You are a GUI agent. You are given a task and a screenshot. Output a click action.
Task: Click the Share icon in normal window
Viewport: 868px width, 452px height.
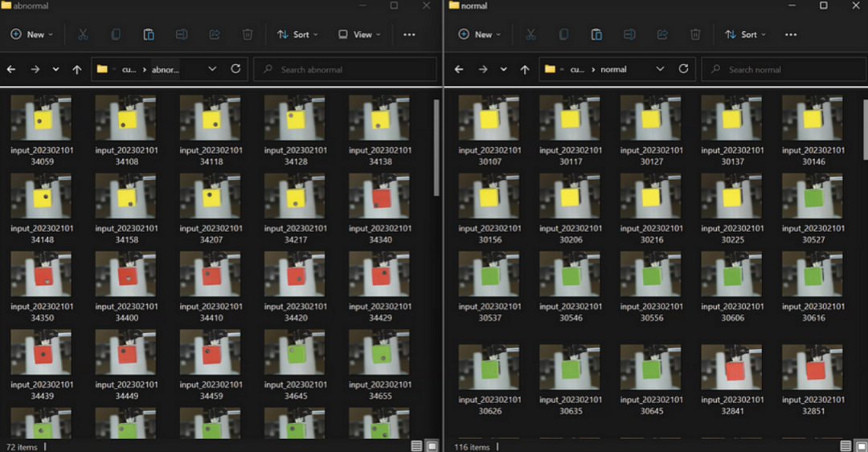[x=662, y=35]
